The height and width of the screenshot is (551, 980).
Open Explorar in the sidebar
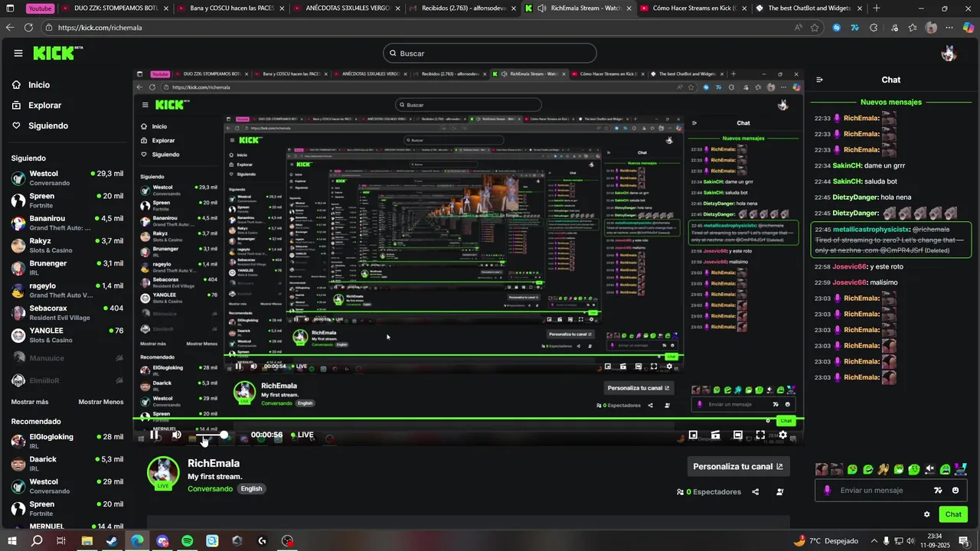(x=44, y=105)
